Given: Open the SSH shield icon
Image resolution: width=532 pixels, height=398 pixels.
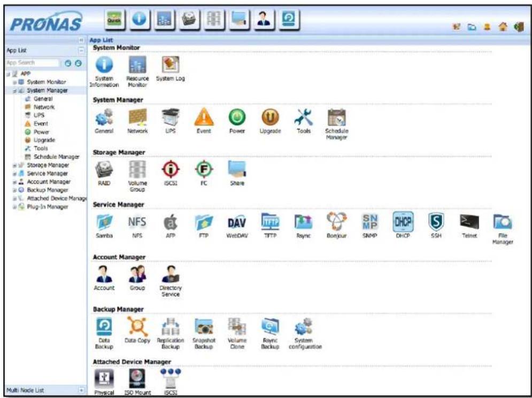Looking at the screenshot, I should (436, 222).
